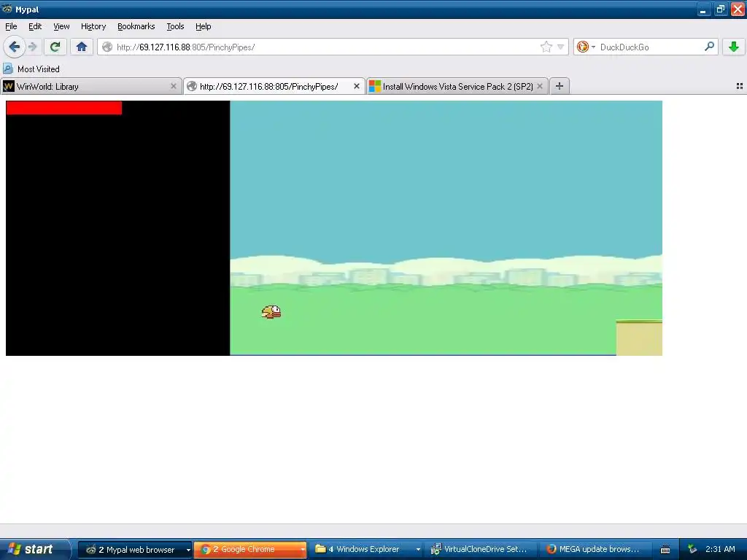
Task: Click the red bar in game panel
Action: point(64,108)
